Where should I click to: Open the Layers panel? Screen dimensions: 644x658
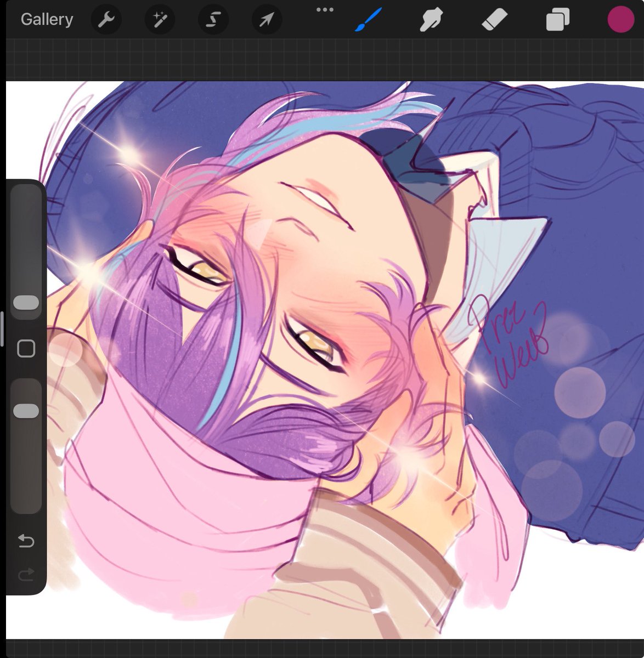point(558,20)
